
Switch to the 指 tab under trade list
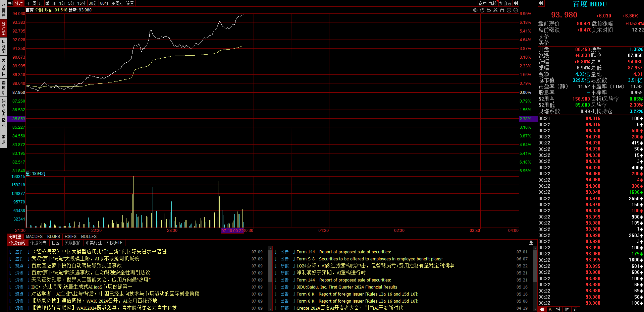558,309
